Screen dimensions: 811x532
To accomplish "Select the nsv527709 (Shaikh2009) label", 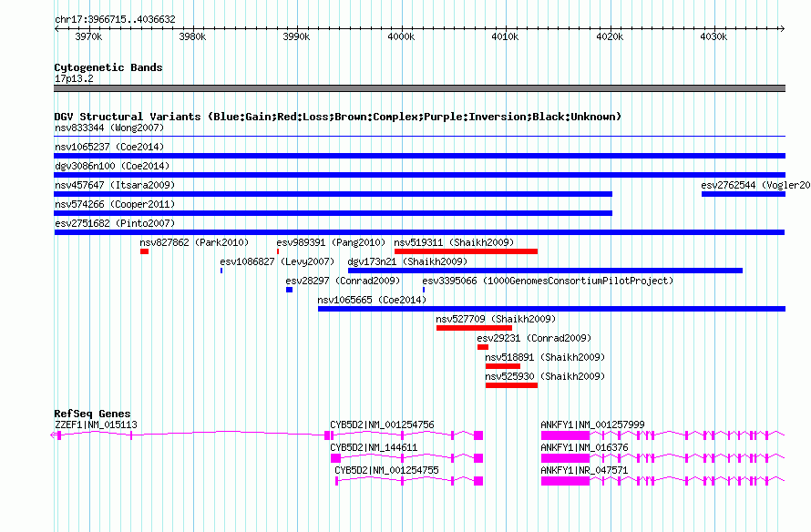I will [x=496, y=319].
